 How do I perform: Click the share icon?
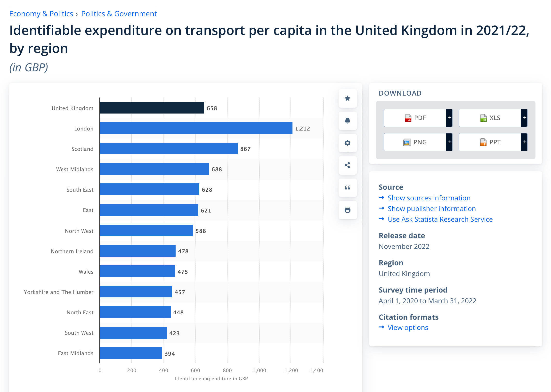348,165
